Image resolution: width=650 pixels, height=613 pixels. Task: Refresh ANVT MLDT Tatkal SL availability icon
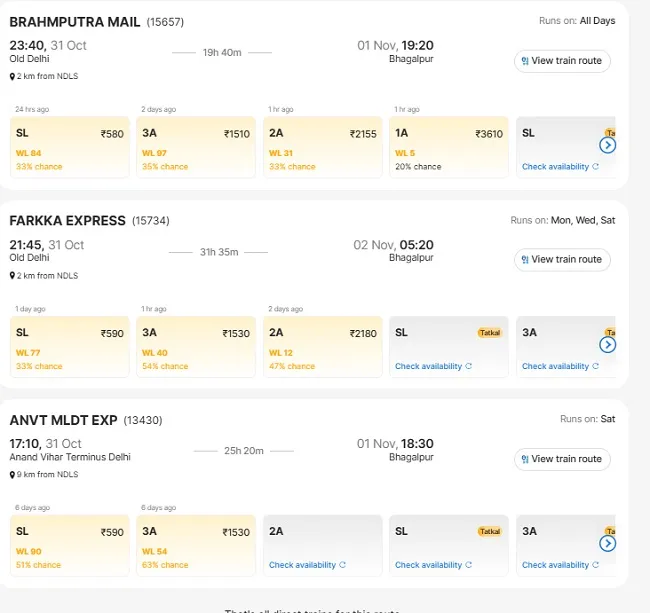pos(468,565)
